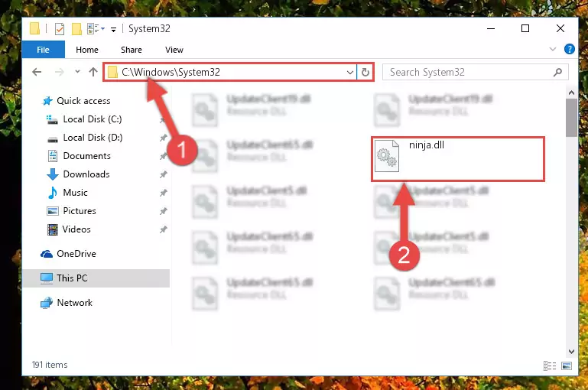Click the New Folder icon in title bar

[76, 28]
